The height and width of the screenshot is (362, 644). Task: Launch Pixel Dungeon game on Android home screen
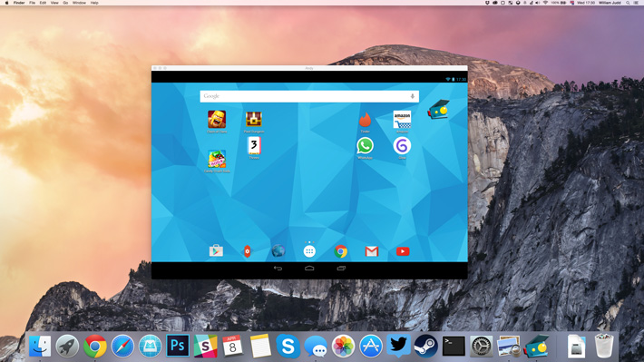[x=254, y=120]
